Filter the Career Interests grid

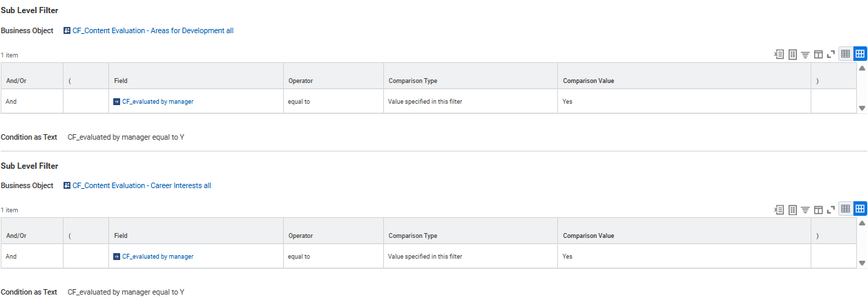click(x=805, y=210)
